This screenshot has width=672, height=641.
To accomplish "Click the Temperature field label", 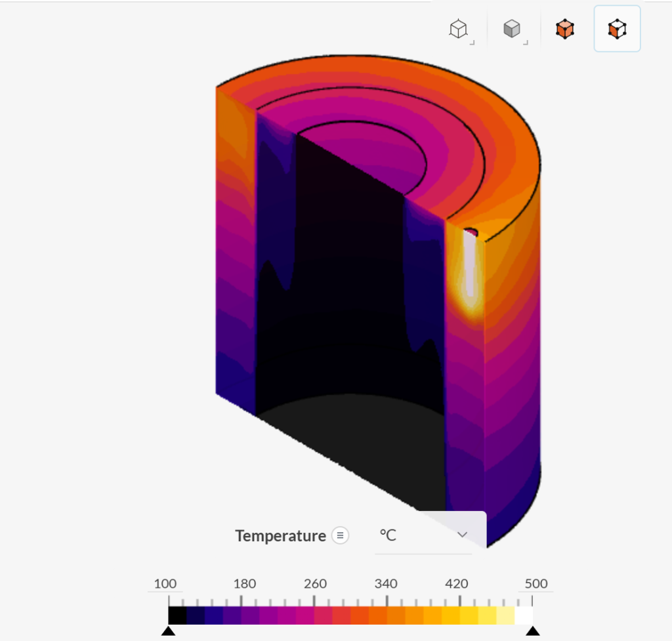I will pos(280,536).
